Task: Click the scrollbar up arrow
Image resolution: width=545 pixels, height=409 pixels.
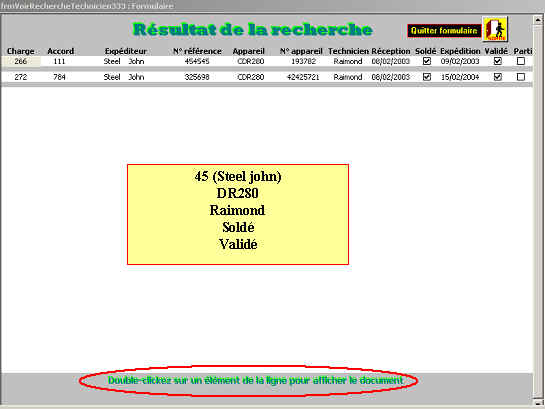Action: [x=538, y=20]
